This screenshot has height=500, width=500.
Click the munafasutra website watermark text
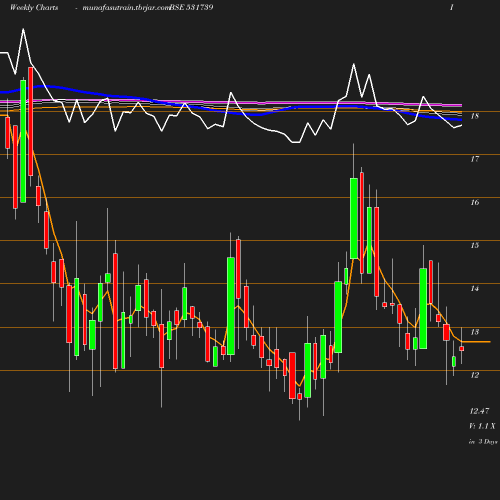click(x=126, y=8)
